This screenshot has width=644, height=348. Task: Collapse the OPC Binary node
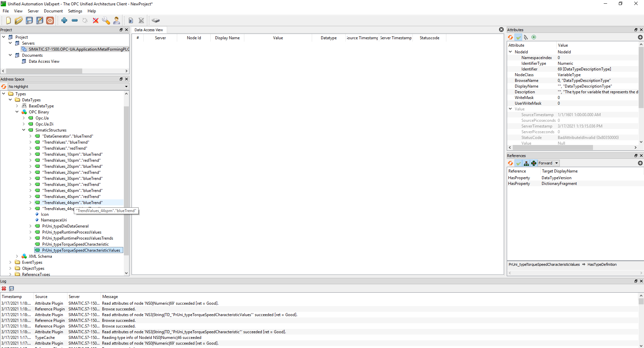click(17, 112)
